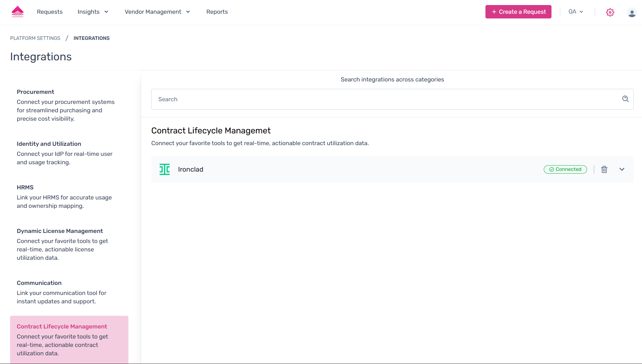642x364 pixels.
Task: Open the QA environment dropdown
Action: coord(576,12)
